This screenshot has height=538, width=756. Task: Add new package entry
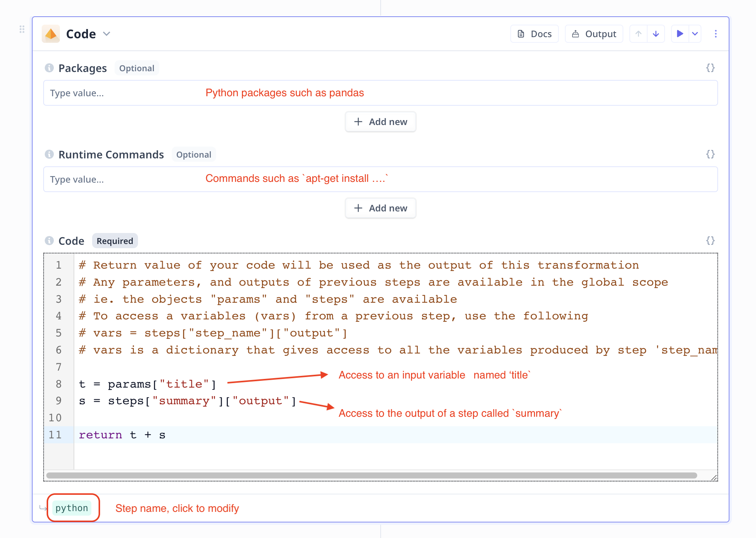coord(380,122)
